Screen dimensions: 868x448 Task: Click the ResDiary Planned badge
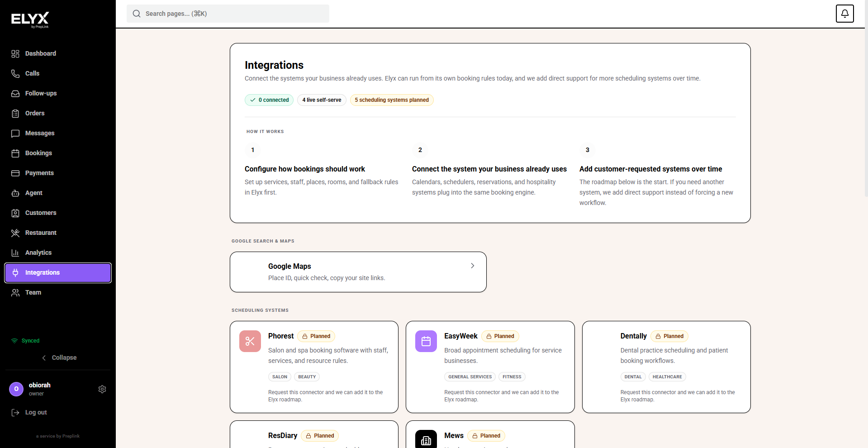click(x=320, y=436)
